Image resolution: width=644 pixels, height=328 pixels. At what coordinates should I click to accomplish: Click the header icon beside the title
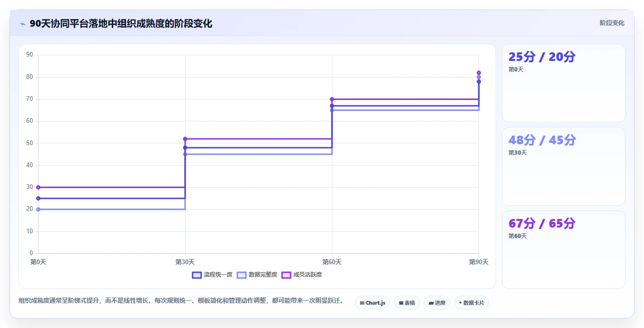tap(22, 24)
